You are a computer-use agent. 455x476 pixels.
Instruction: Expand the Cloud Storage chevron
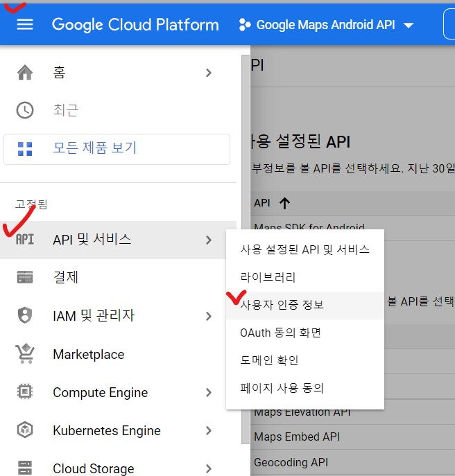click(x=209, y=468)
